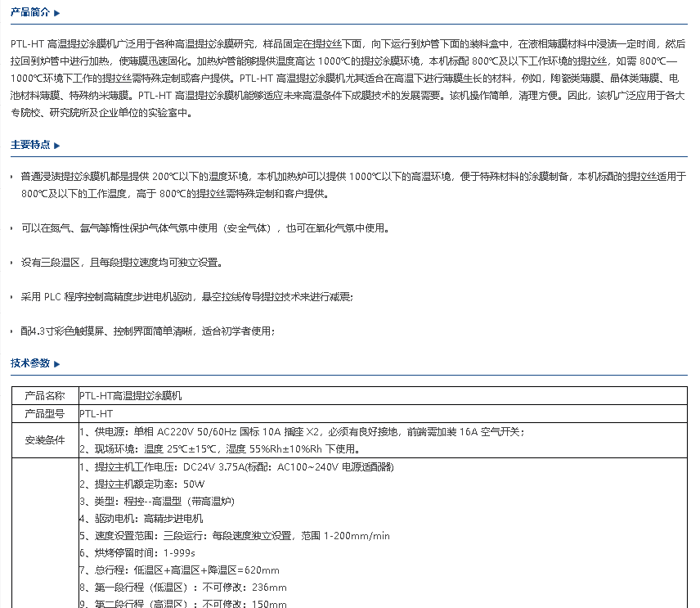Click the 产品型号 table header cell

click(45, 414)
